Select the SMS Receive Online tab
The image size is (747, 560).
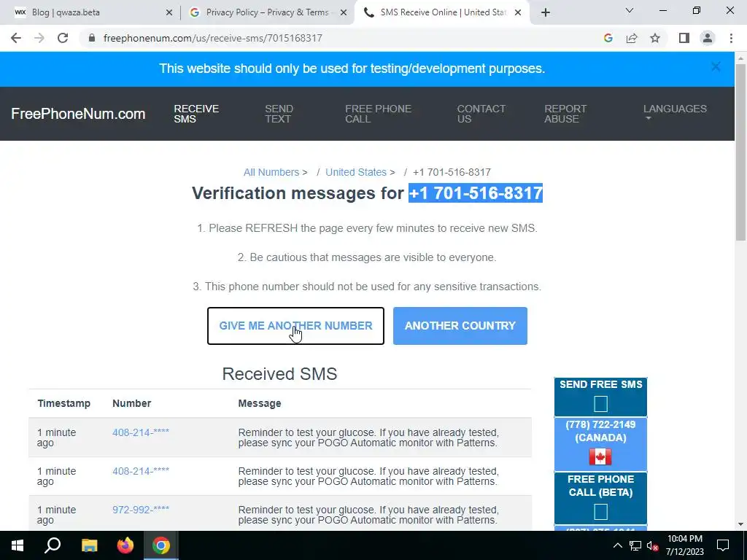pyautogui.click(x=443, y=12)
